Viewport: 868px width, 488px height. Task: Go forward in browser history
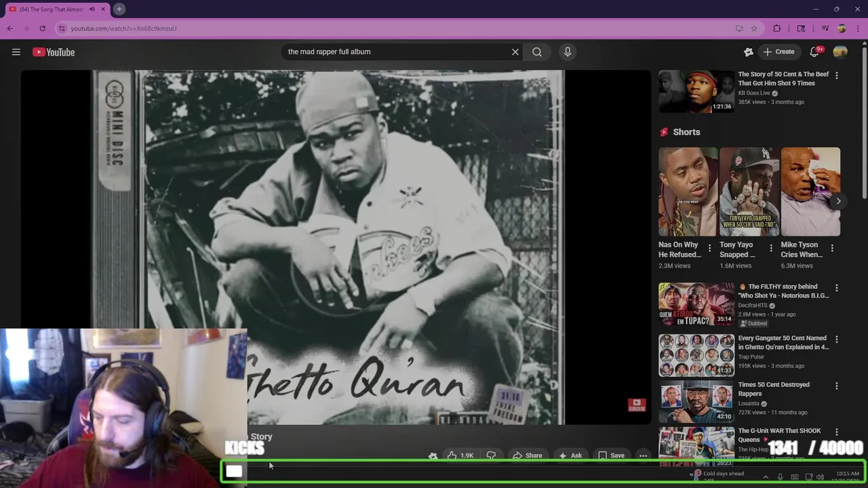point(26,28)
